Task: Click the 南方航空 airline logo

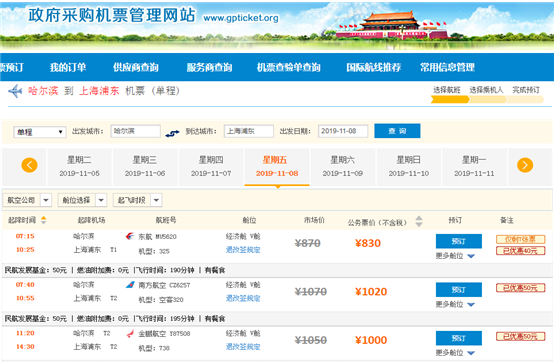Action: (130, 284)
